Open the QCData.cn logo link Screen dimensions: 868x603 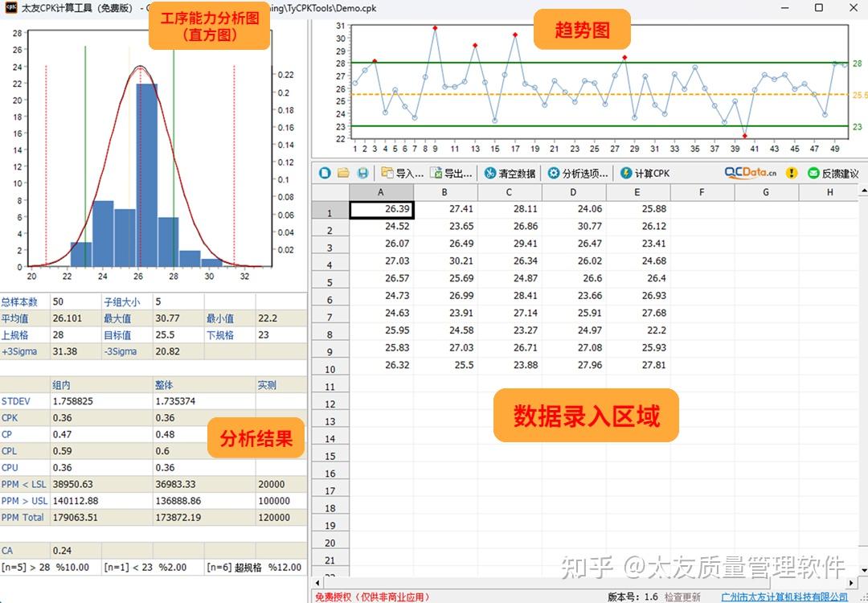750,173
